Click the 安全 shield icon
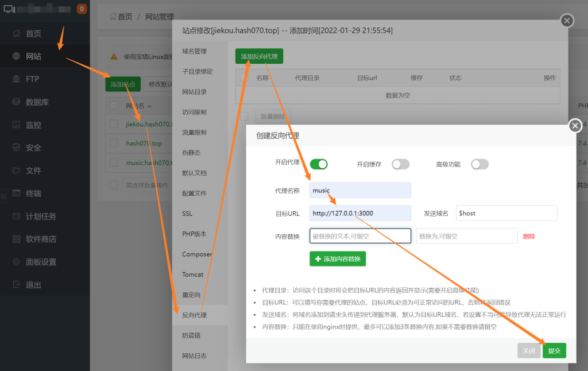The height and width of the screenshot is (371, 588). [16, 148]
